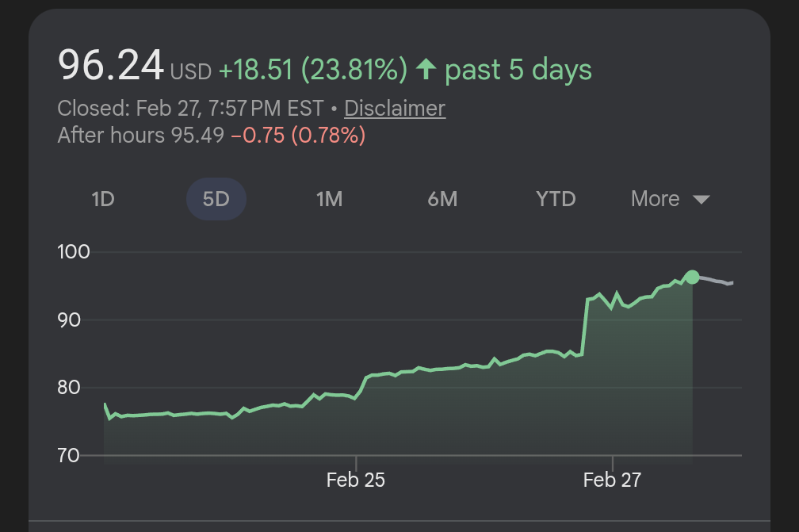The width and height of the screenshot is (799, 532).
Task: Click the triangle arrow beside More
Action: (x=701, y=200)
